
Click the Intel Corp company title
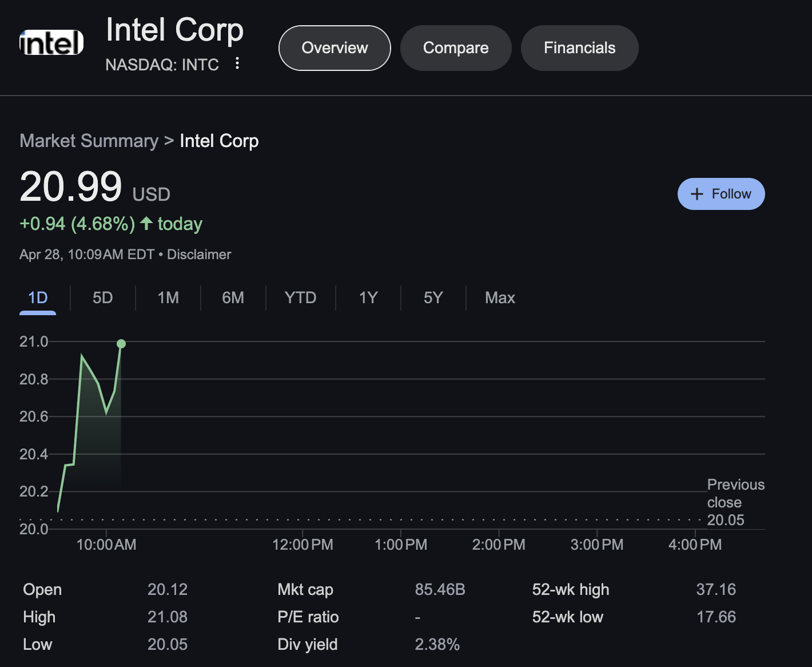[174, 30]
